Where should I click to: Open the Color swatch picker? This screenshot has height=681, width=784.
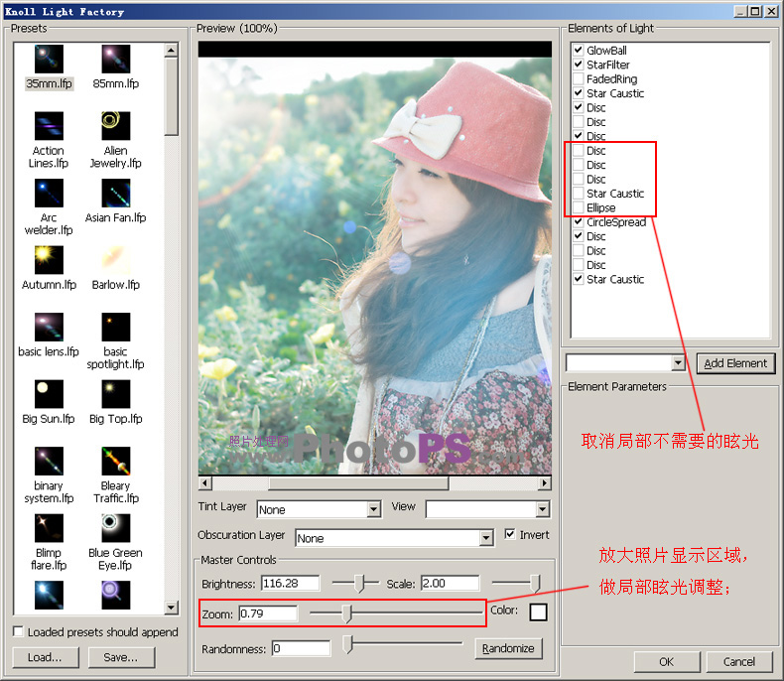tap(539, 612)
